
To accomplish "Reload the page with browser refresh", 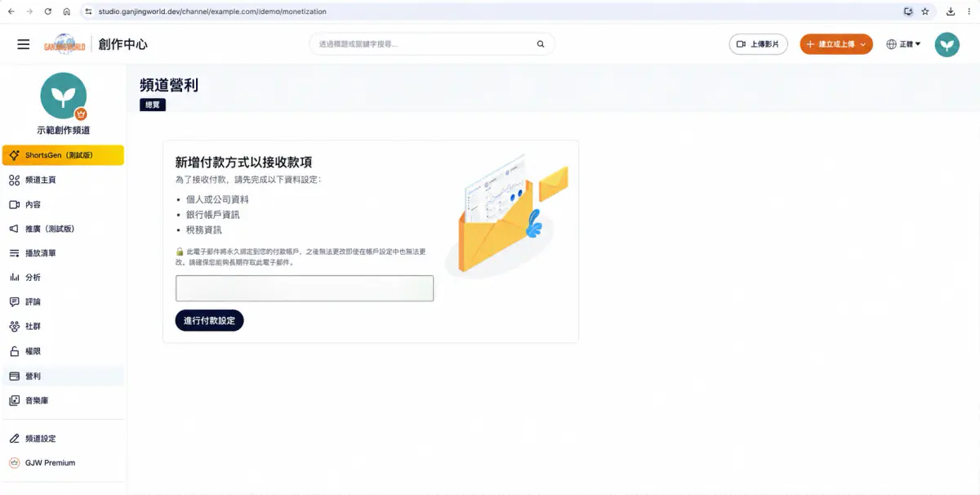I will [x=48, y=11].
